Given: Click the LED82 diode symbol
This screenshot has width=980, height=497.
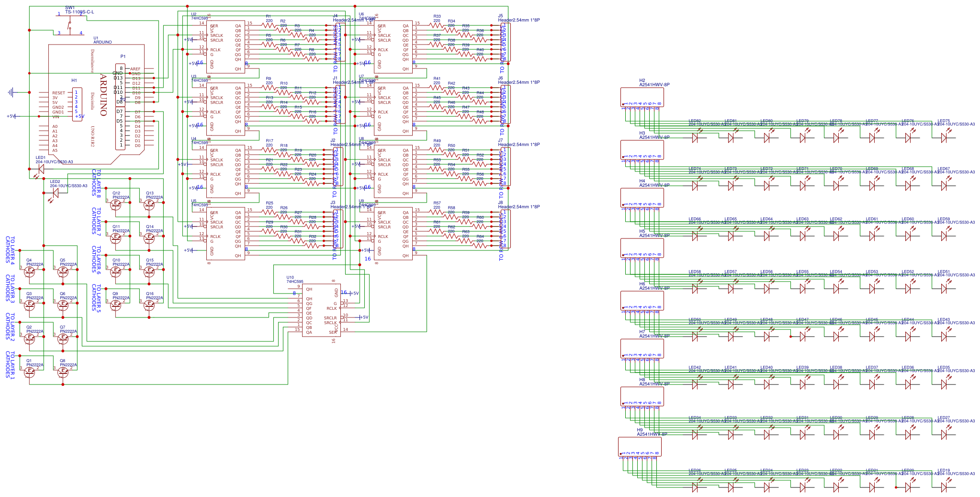Looking at the screenshot, I should [695, 138].
